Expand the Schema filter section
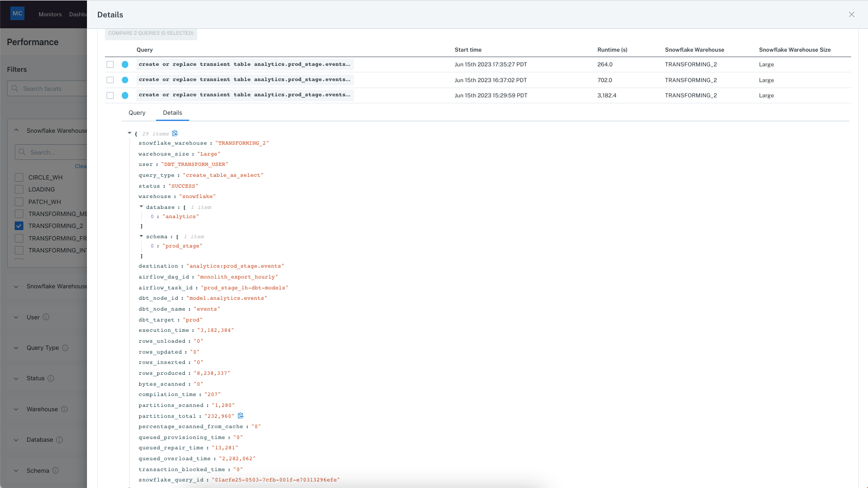 click(x=16, y=471)
